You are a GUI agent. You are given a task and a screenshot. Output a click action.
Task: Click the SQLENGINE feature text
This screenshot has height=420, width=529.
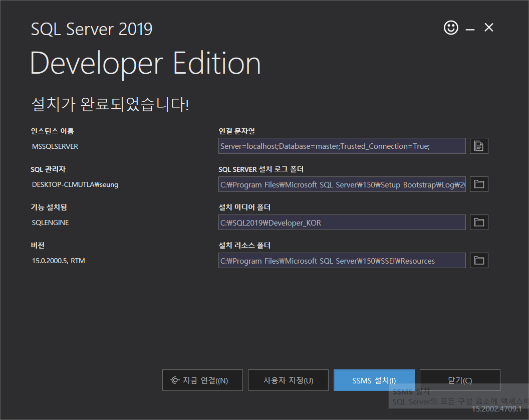(x=50, y=223)
